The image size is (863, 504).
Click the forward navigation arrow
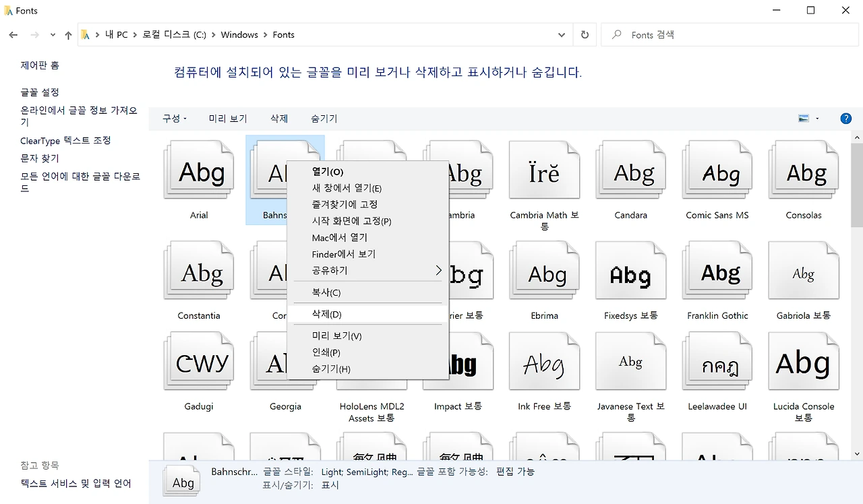pyautogui.click(x=35, y=35)
